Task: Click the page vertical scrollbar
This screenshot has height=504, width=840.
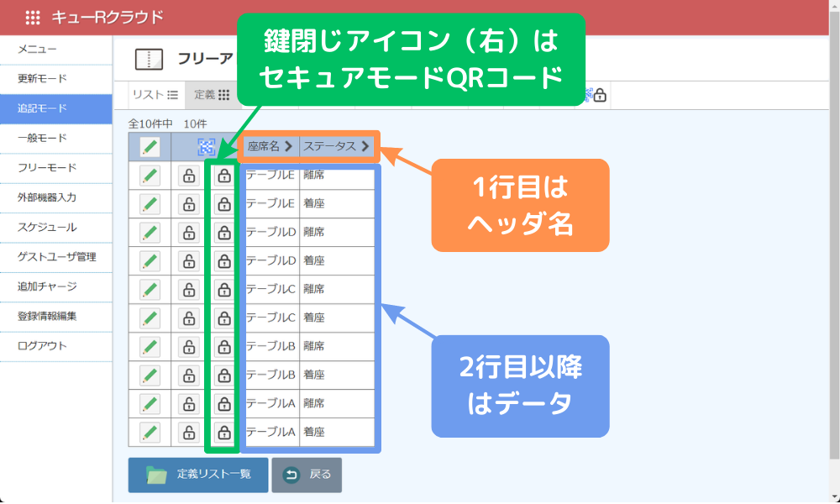Action: tap(834, 236)
